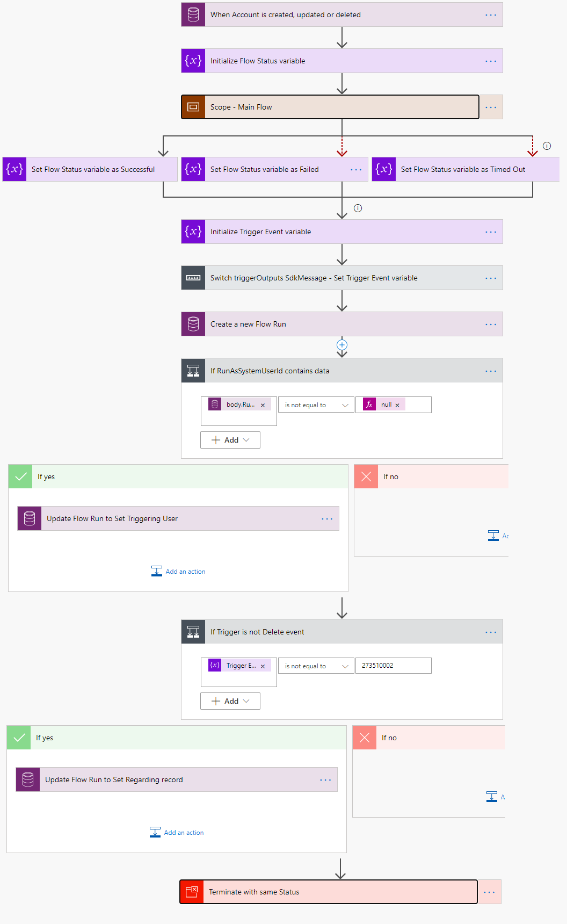Click the condition icon on 'If Trigger is not Delete event'
This screenshot has width=567, height=924.
point(193,631)
